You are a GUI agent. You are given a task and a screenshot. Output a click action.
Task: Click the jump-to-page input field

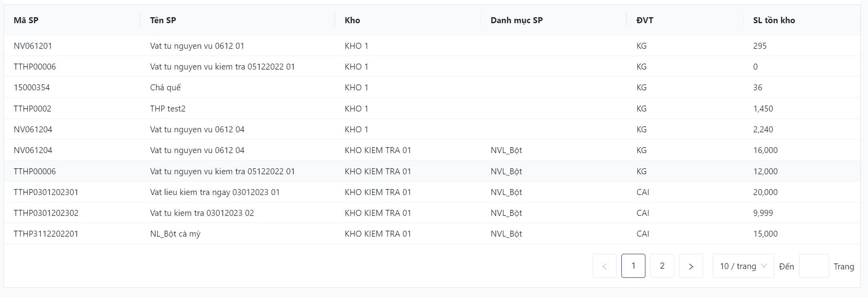coord(814,266)
